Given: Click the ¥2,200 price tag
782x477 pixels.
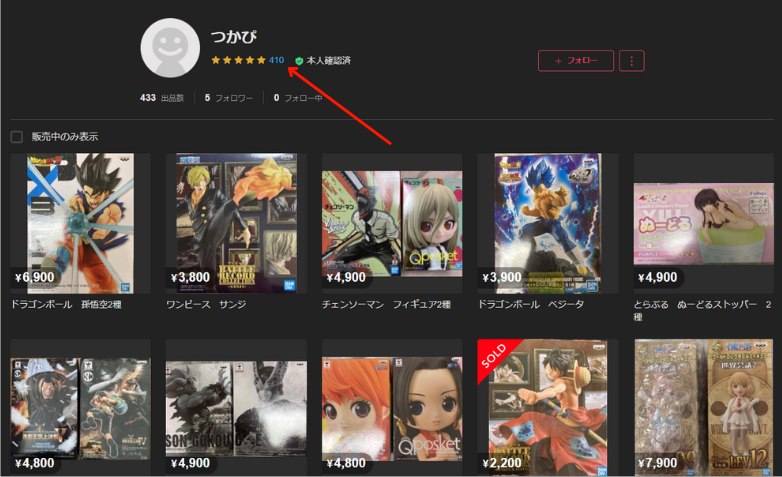Looking at the screenshot, I should [x=502, y=463].
